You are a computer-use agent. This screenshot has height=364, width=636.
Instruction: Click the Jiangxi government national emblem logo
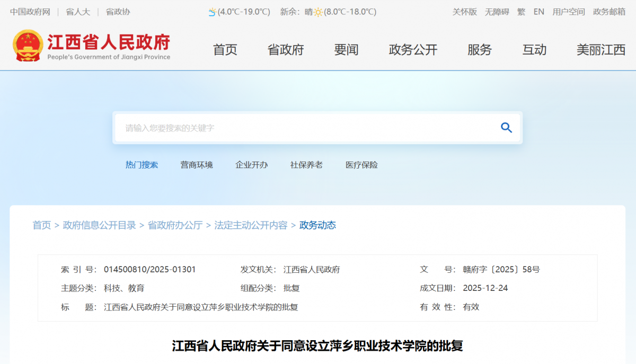tap(28, 46)
